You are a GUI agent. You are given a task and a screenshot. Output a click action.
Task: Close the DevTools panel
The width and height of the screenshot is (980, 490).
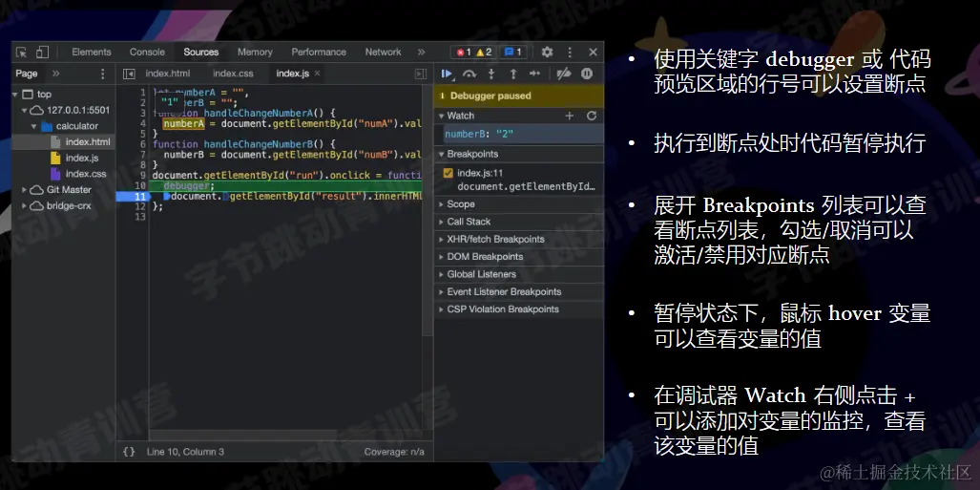(593, 53)
